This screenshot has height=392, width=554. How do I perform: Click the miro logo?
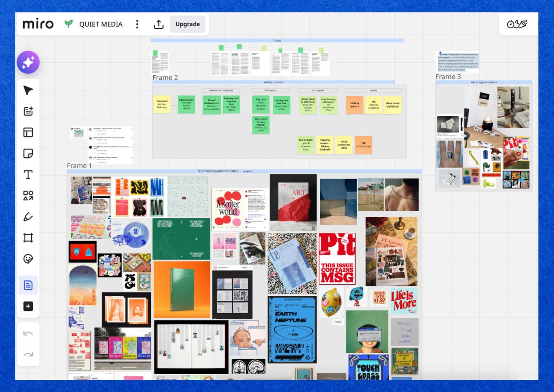coord(38,24)
